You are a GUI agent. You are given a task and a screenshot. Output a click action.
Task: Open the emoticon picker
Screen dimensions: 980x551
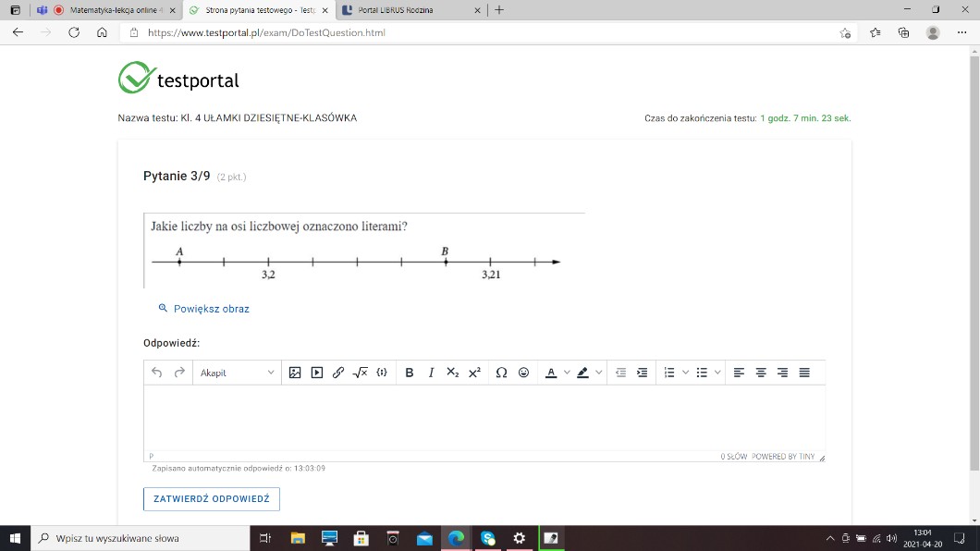tap(523, 373)
